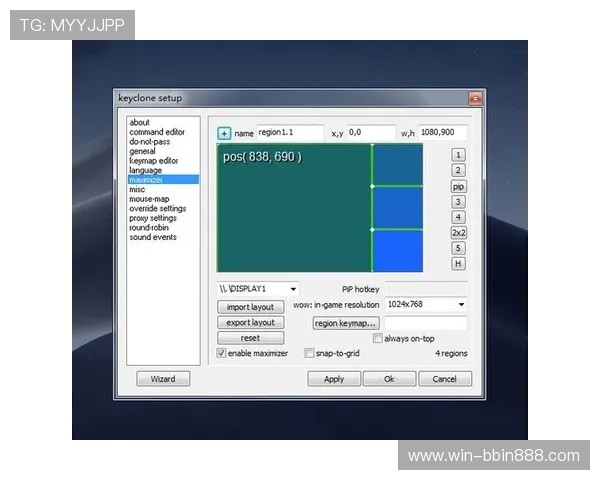This screenshot has width=600, height=480.
Task: Select the H layout preset button
Action: pyautogui.click(x=458, y=263)
